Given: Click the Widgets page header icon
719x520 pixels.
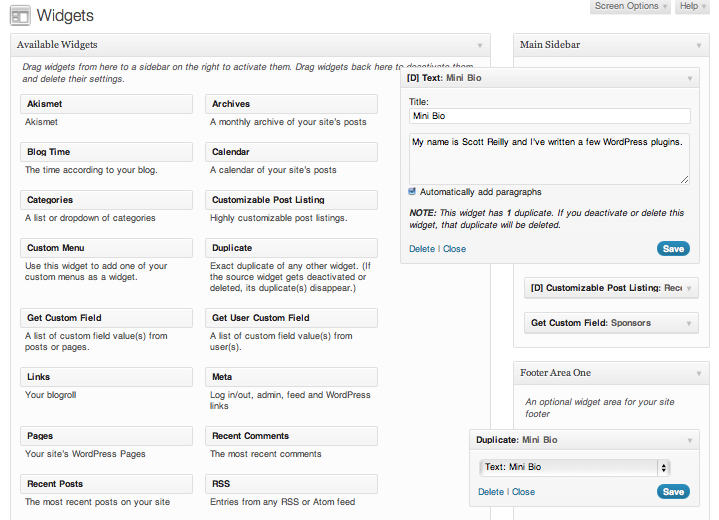Looking at the screenshot, I should pyautogui.click(x=19, y=16).
